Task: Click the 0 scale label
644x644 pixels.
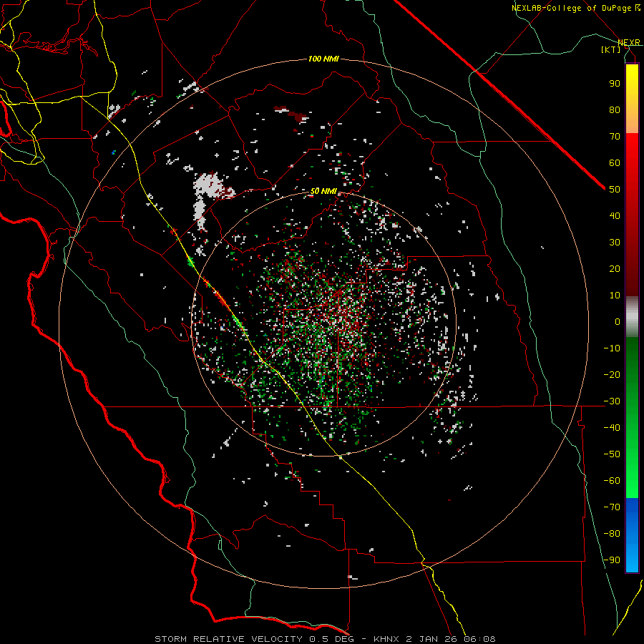Action: tap(618, 321)
